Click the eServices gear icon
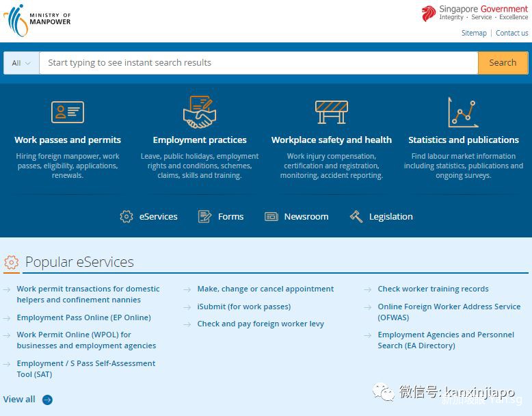 127,217
